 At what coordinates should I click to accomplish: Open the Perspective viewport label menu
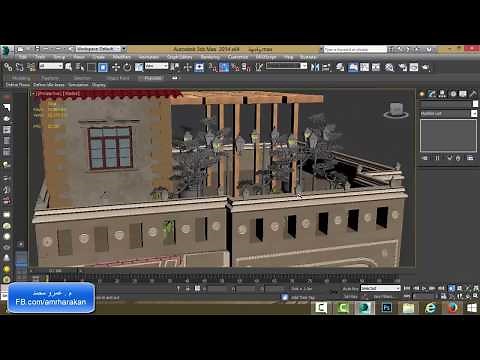[x=49, y=94]
